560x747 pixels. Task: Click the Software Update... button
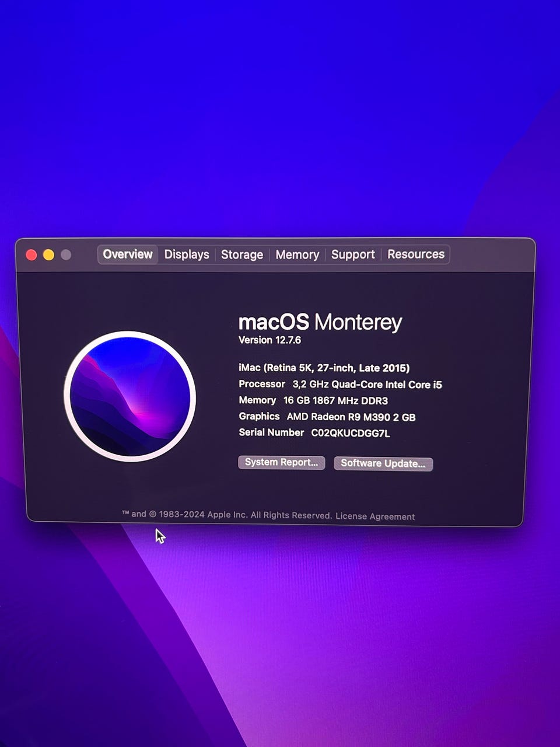coord(383,463)
